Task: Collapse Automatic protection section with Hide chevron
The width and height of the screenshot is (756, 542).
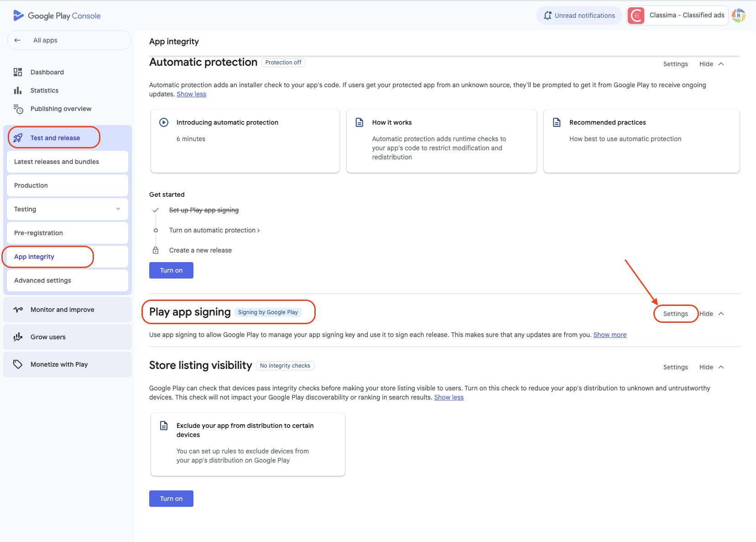Action: [x=721, y=64]
